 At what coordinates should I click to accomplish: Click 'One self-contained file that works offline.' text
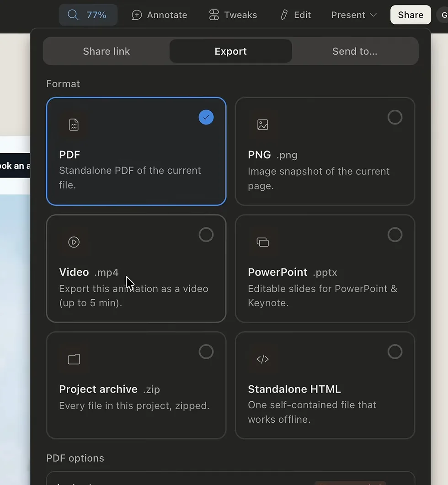click(x=312, y=412)
